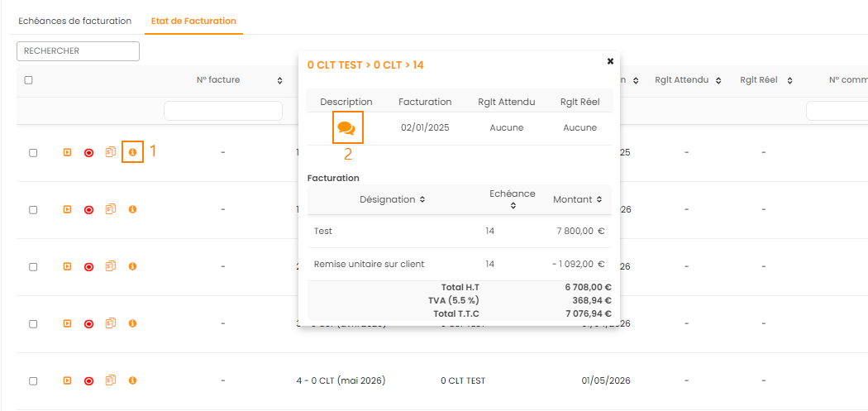Switch to the Echéances de facturation tab
The height and width of the screenshot is (411, 868).
(75, 21)
